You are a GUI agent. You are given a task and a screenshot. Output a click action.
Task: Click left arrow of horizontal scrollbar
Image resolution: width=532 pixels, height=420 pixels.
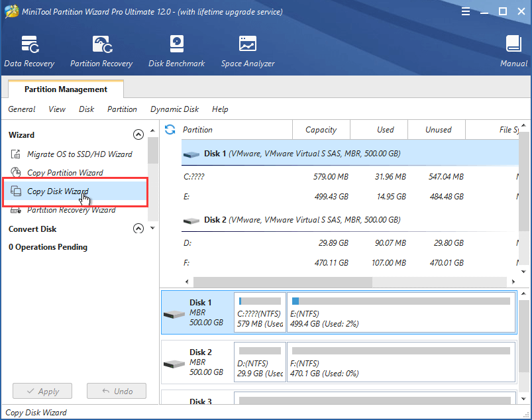tap(187, 282)
